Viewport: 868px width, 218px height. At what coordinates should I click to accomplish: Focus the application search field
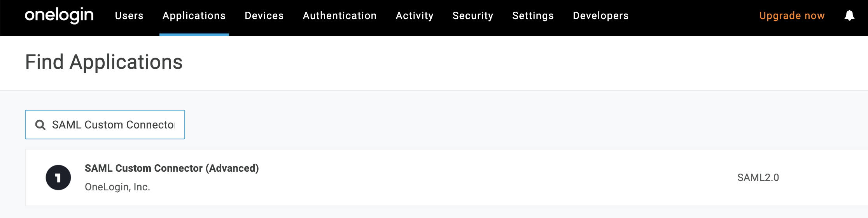[x=113, y=125]
